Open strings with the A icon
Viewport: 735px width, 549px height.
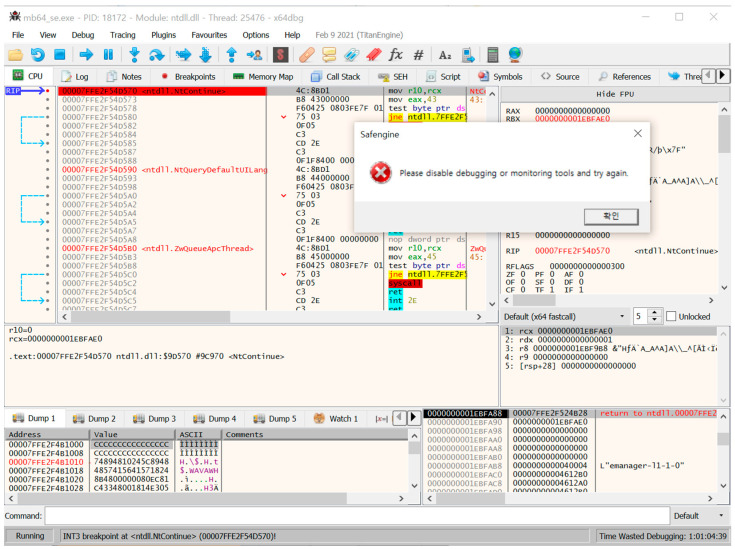pos(445,55)
